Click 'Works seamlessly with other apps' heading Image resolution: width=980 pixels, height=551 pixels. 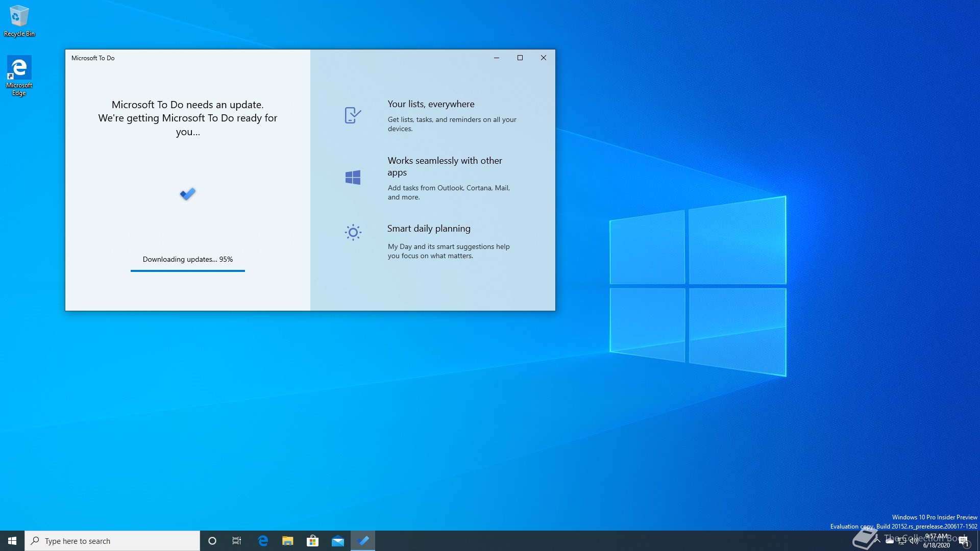tap(445, 166)
